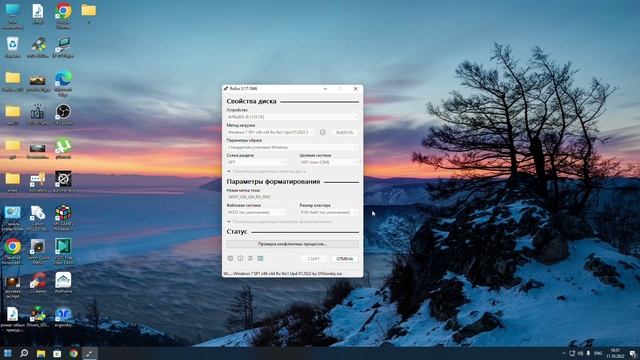Viewport: 640px width, 360px height.
Task: Open Windows Start menu
Action: tap(8, 353)
